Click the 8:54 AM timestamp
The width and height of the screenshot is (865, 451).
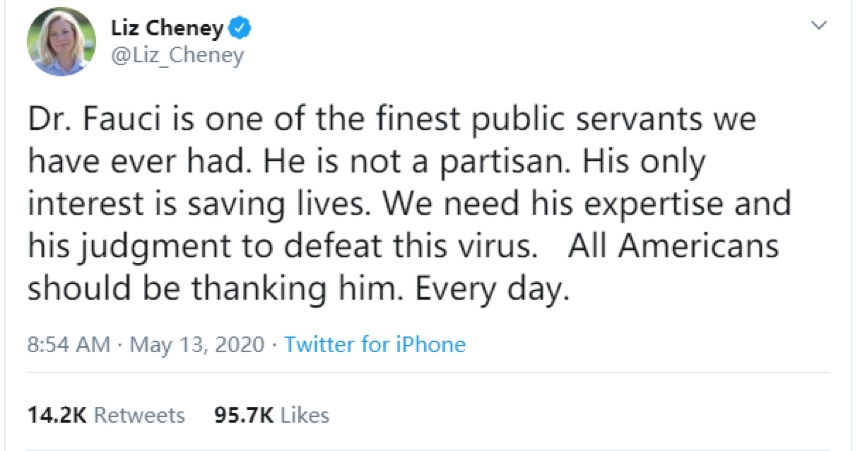(67, 345)
